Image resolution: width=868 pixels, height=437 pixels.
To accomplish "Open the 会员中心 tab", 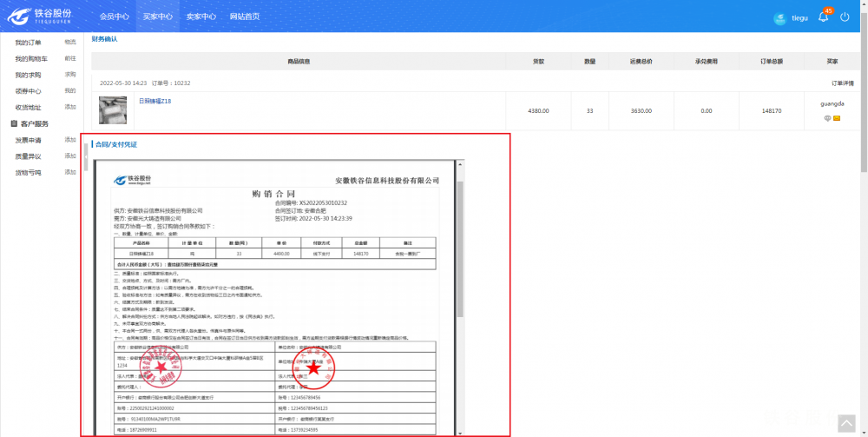I will tap(114, 17).
